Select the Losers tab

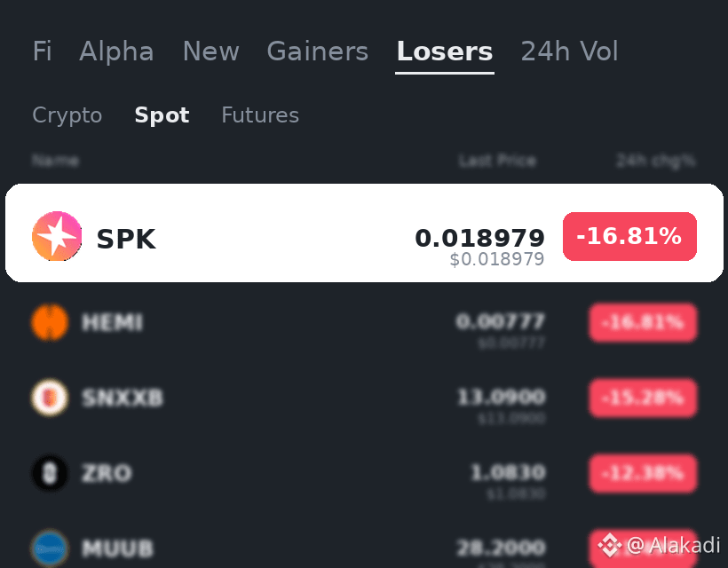445,51
